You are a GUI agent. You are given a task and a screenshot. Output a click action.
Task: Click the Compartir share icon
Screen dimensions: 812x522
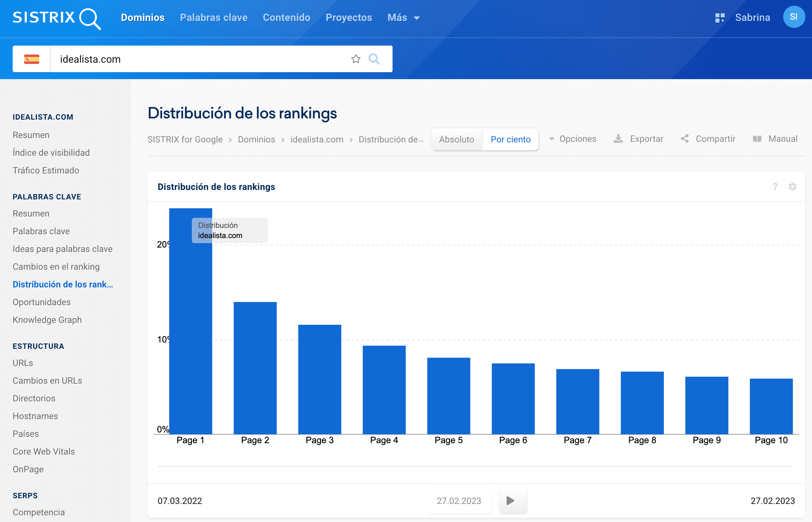[684, 139]
